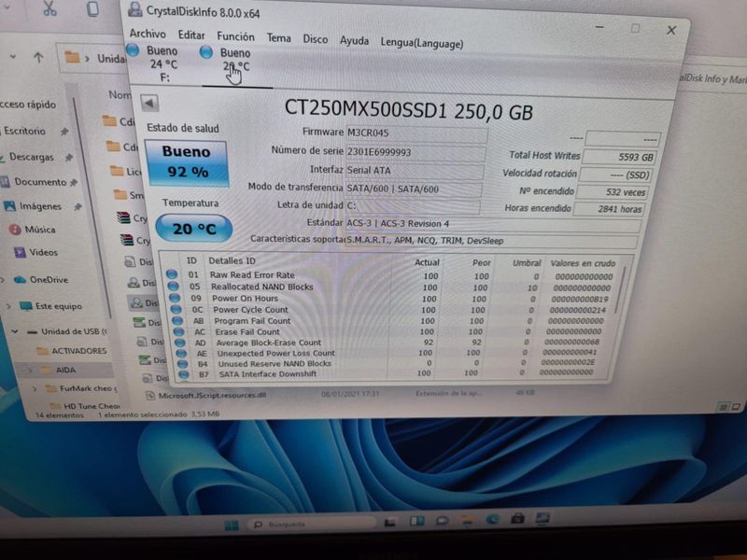Click the Modo de transferencia SATA/600 field
The width and height of the screenshot is (747, 560).
click(413, 189)
